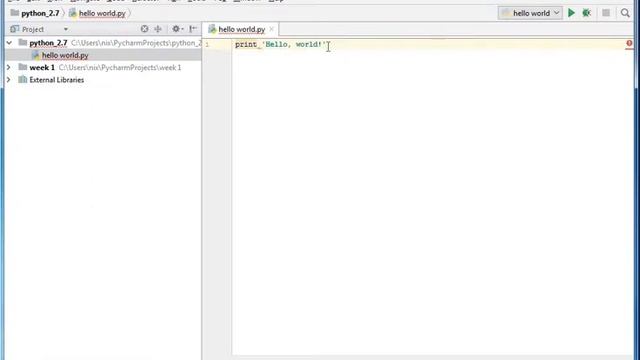640x360 pixels.
Task: Click Scroll from Source target icon
Action: (144, 29)
